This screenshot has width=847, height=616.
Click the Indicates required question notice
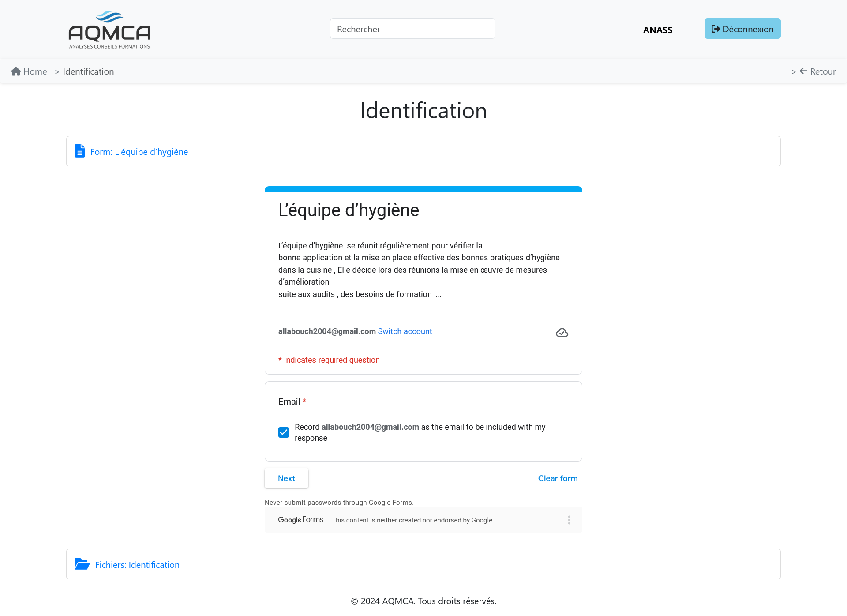coord(329,360)
